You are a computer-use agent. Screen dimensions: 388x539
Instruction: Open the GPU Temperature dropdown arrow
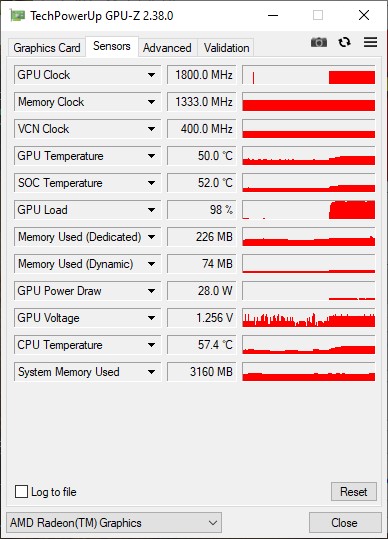coord(151,156)
